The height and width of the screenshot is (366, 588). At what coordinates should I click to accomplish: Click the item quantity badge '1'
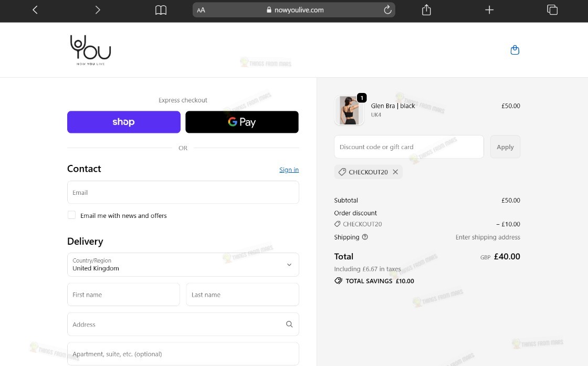coord(362,98)
